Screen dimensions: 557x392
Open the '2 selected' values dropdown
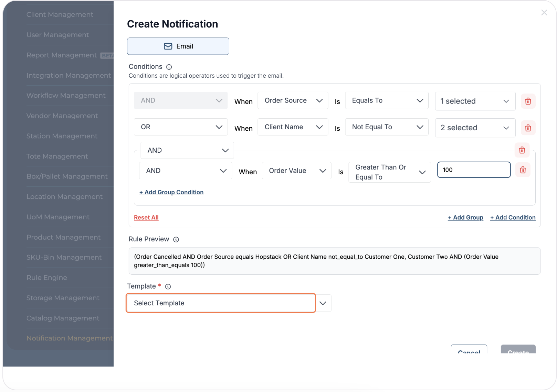[475, 128]
